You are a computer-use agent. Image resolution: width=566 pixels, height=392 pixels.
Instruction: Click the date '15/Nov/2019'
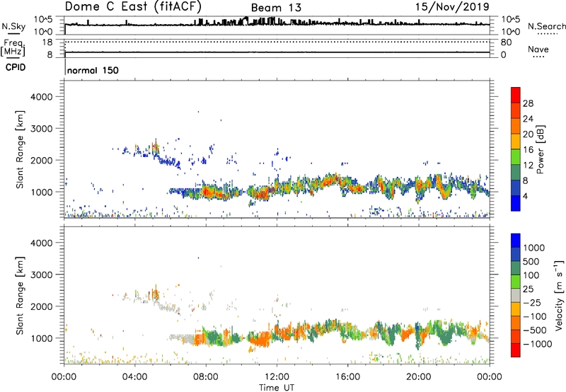pos(452,6)
